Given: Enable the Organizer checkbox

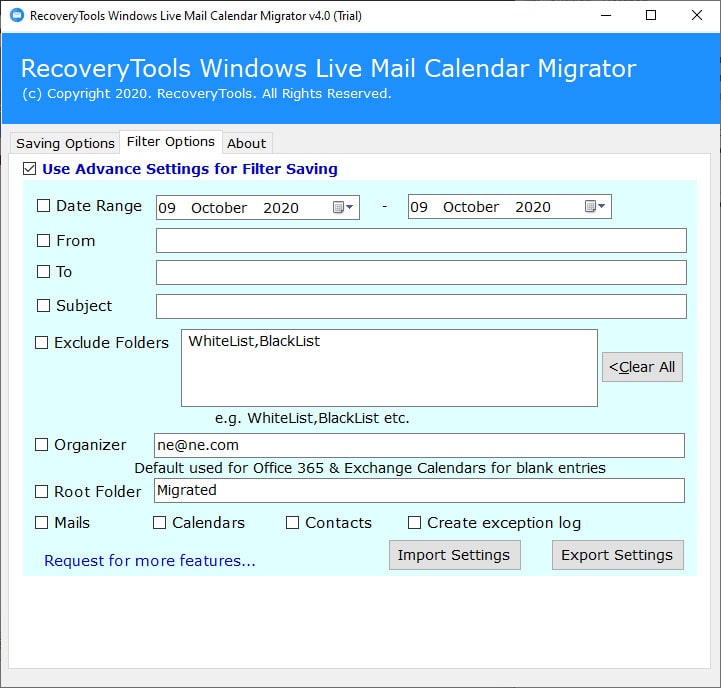Looking at the screenshot, I should (x=41, y=444).
